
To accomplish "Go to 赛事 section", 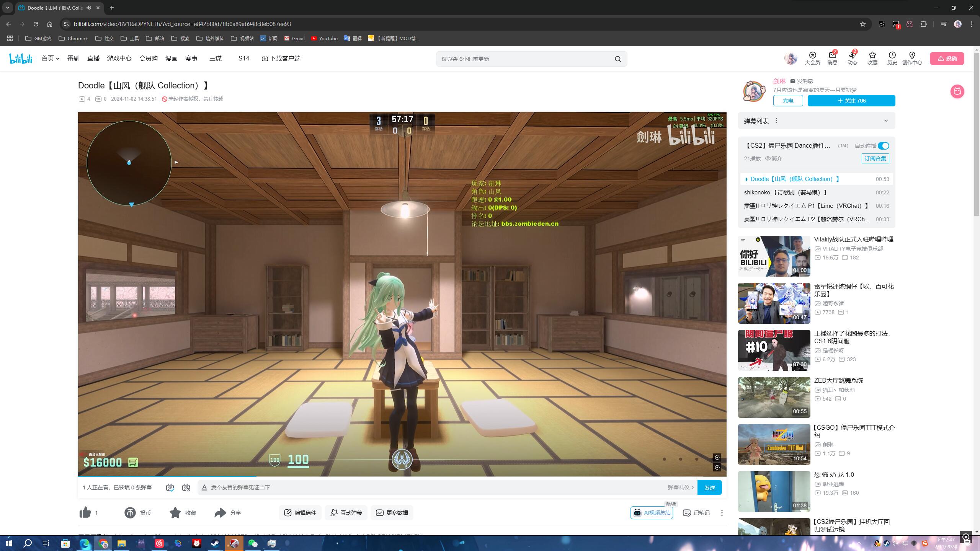I will click(191, 59).
